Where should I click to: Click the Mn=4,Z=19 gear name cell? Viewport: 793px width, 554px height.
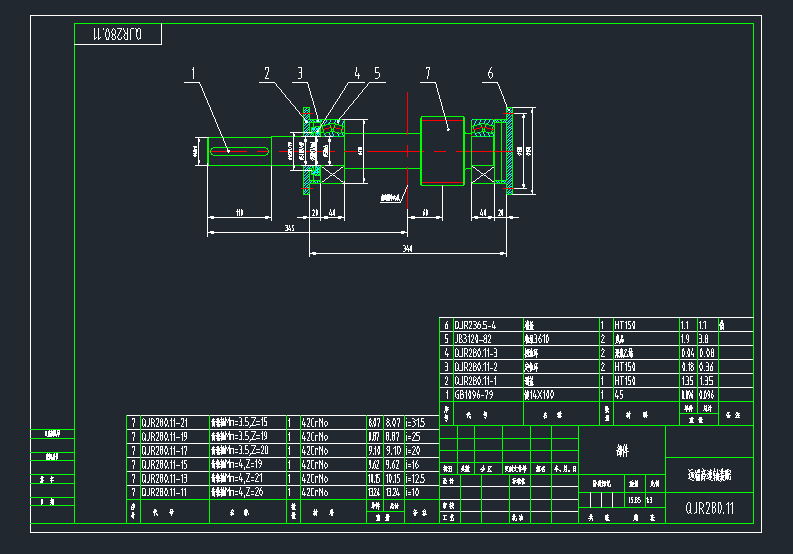tap(248, 464)
